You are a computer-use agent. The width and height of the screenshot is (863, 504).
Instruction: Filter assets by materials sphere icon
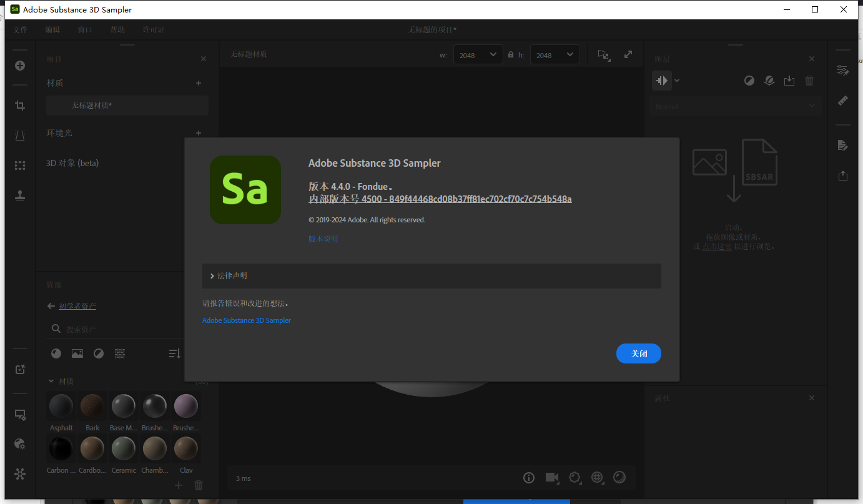click(56, 353)
